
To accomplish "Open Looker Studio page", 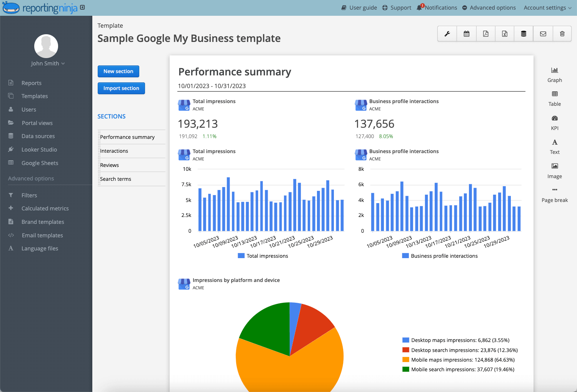I will [x=39, y=150].
